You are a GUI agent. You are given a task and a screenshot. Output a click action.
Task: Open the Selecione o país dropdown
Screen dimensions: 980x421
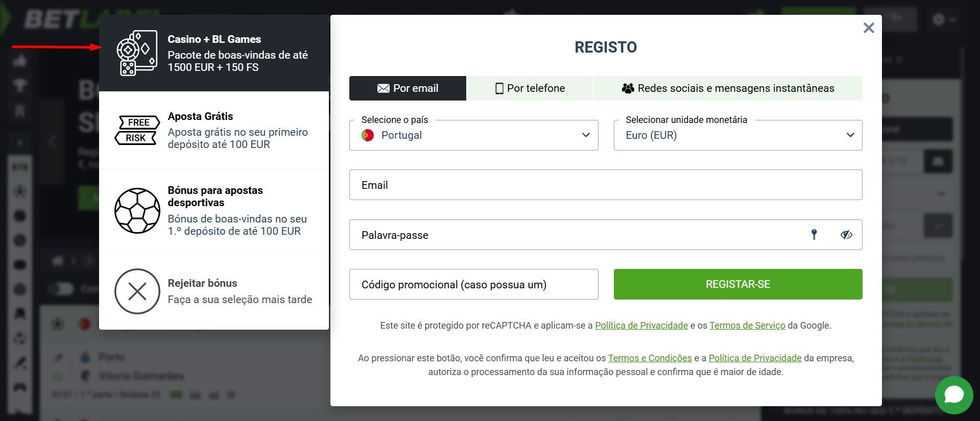coord(473,135)
